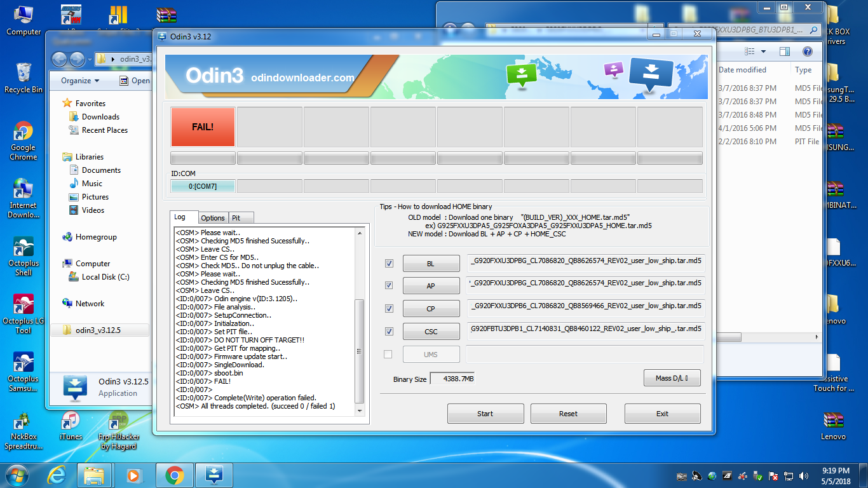Uncheck the CSC file checkbox

389,331
